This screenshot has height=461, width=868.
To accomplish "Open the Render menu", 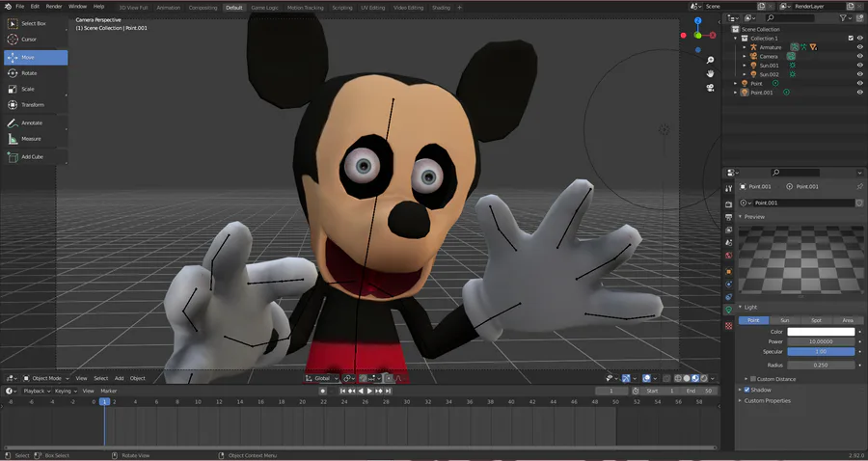I will point(54,7).
